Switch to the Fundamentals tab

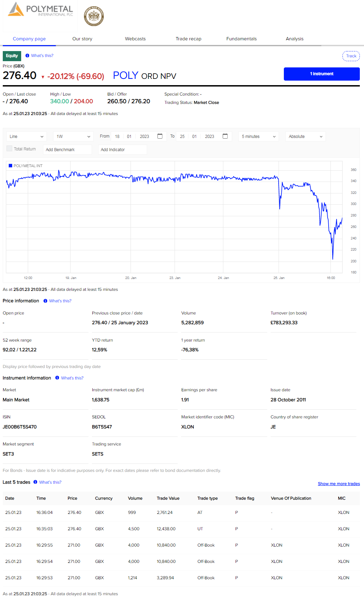(x=242, y=39)
